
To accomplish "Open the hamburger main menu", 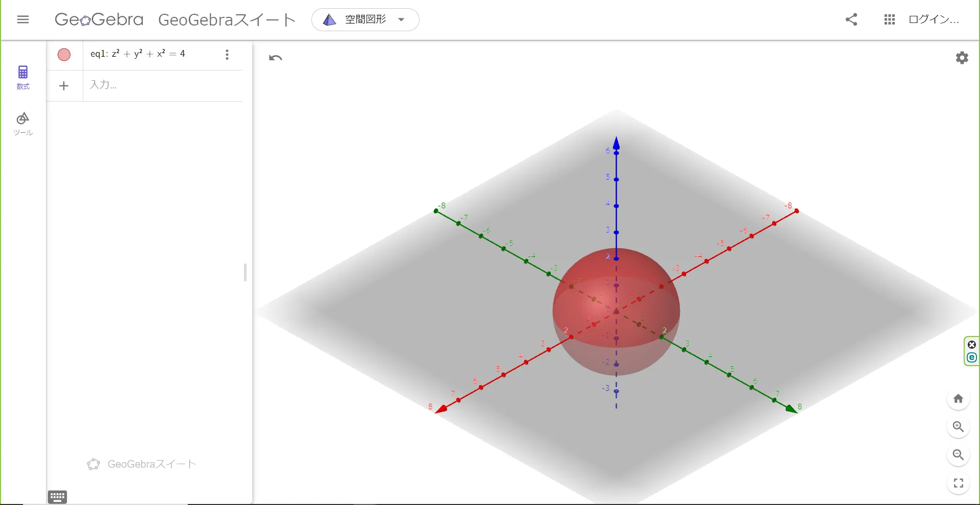I will click(x=23, y=19).
